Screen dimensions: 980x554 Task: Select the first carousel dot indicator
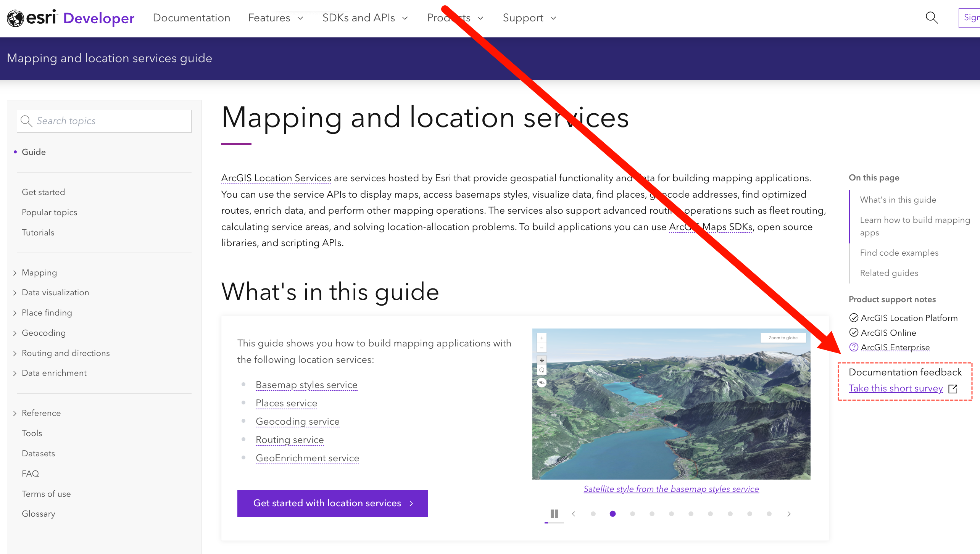pos(593,514)
